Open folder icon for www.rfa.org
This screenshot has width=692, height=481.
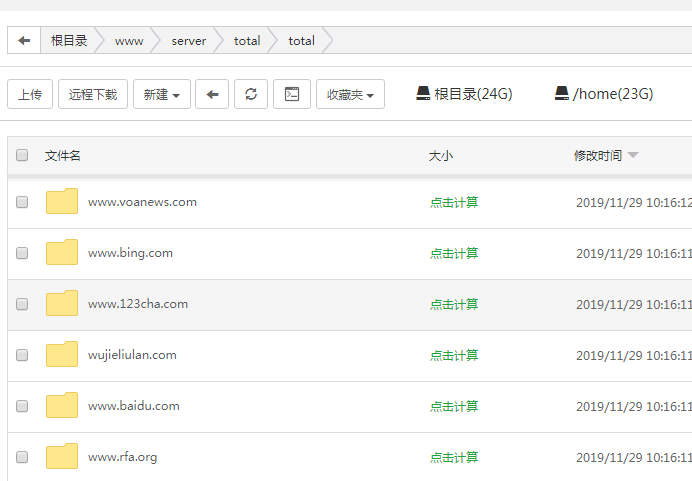[62, 456]
